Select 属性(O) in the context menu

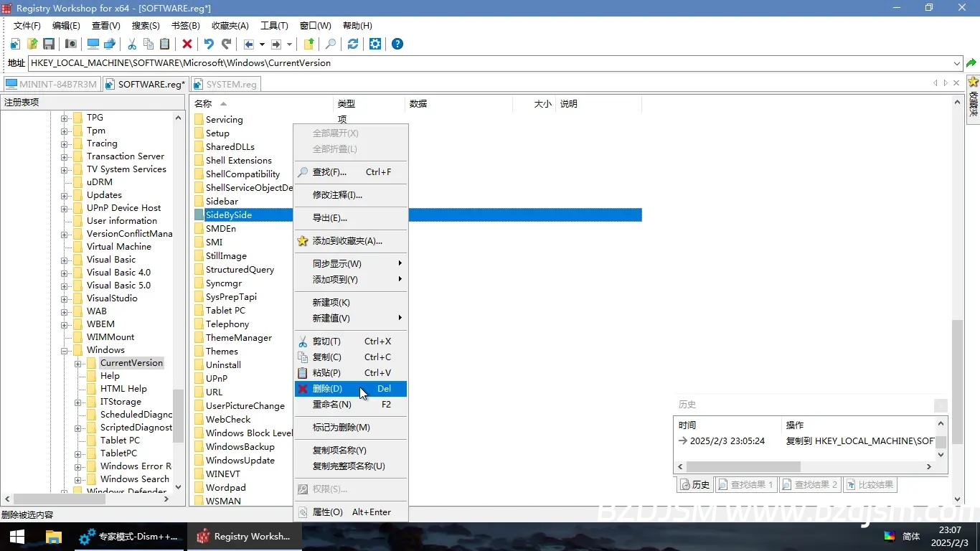(x=351, y=512)
